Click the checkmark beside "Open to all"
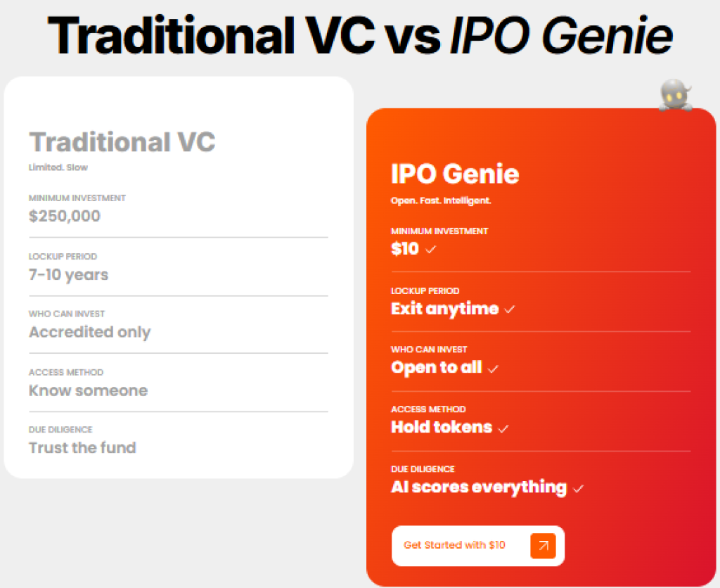The width and height of the screenshot is (720, 588). click(x=492, y=369)
